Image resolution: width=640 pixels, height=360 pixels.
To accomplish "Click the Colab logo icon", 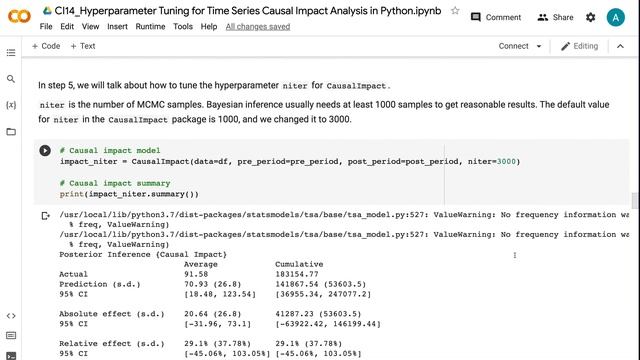I will [19, 16].
